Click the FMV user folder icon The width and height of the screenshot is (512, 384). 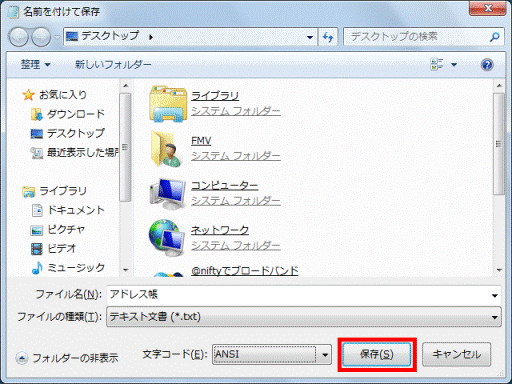pos(167,149)
